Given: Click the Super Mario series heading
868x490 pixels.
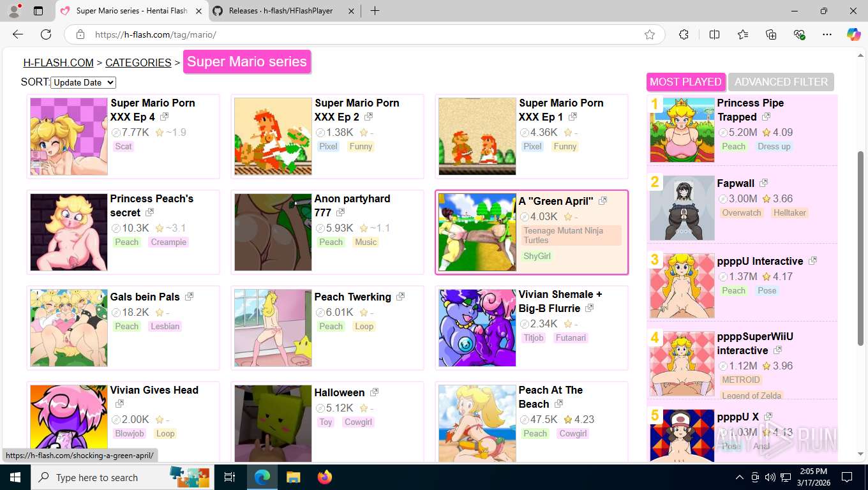Looking at the screenshot, I should coord(247,62).
